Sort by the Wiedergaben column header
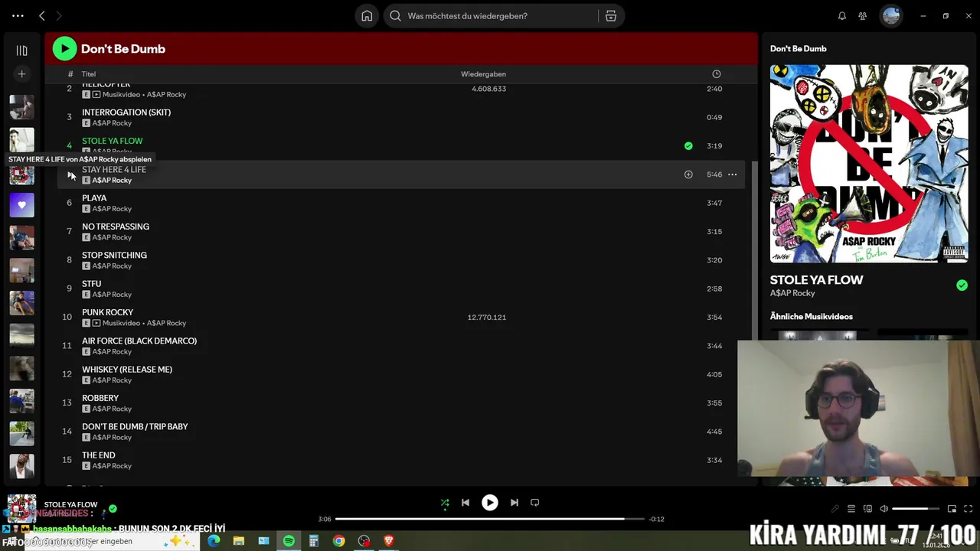This screenshot has height=551, width=980. [x=483, y=74]
